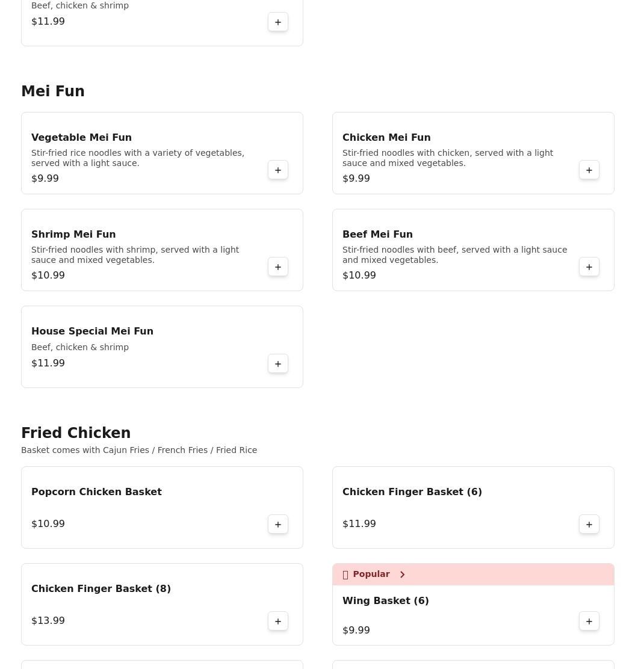
Task: Click the Popular badge label
Action: click(371, 575)
